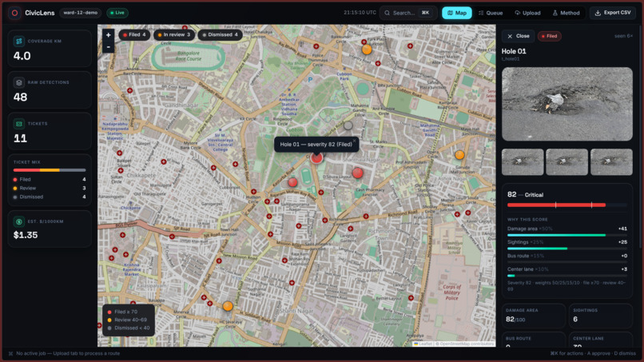The image size is (644, 362).
Task: Click the 'Hole 01' title in detail panel
Action: point(514,51)
